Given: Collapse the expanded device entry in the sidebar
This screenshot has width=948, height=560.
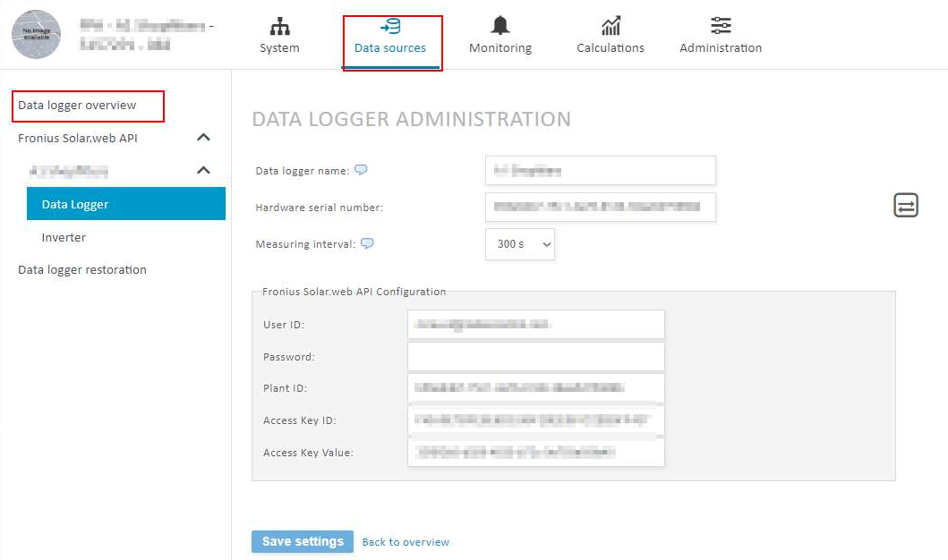Looking at the screenshot, I should coord(203,170).
